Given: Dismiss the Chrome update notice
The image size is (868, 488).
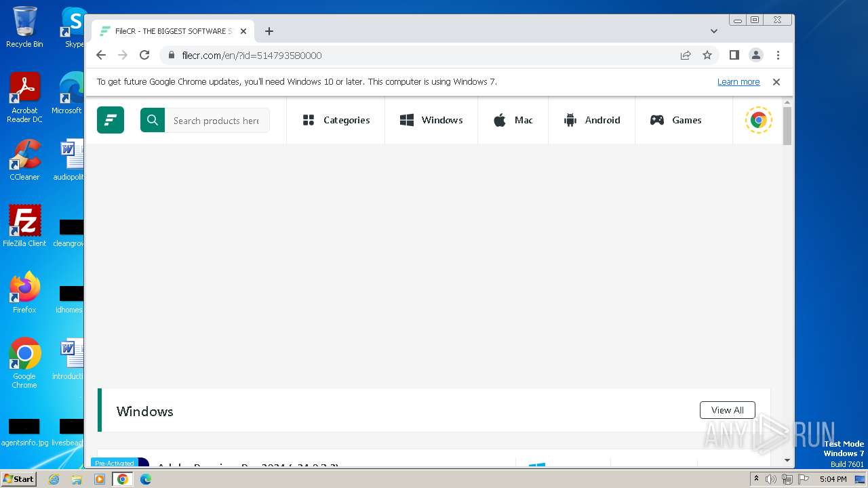Looking at the screenshot, I should point(776,82).
